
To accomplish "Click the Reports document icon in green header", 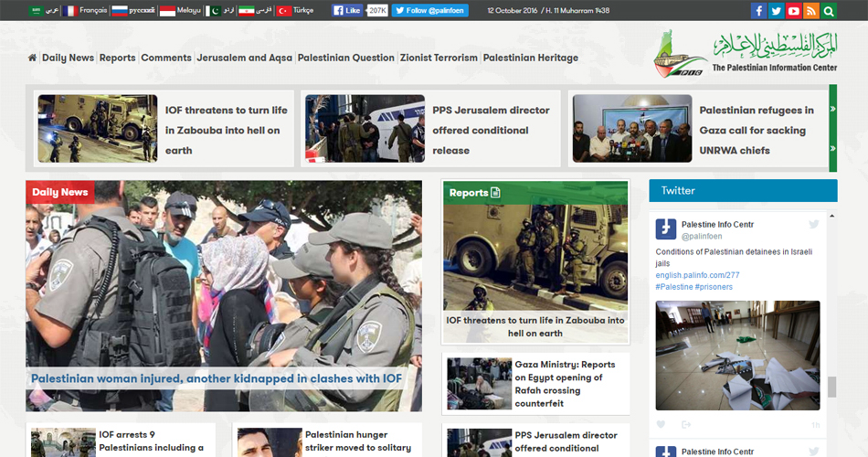I will [495, 192].
